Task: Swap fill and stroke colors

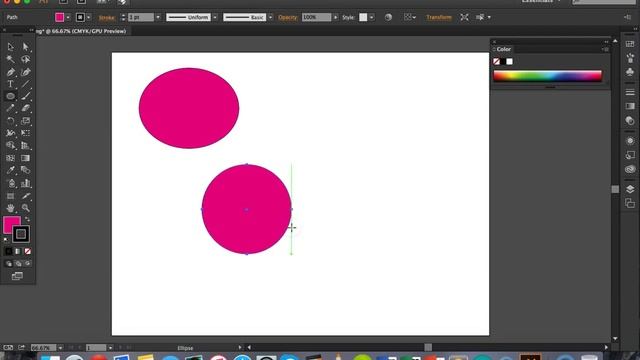Action: tap(27, 219)
